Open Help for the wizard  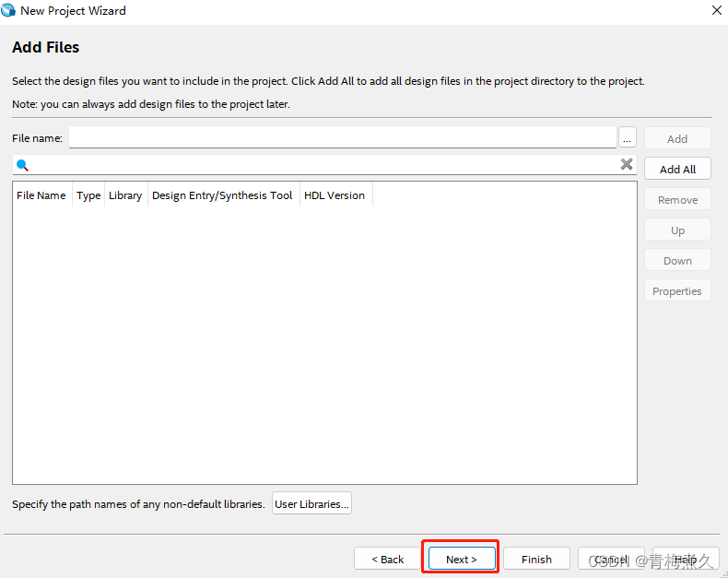(686, 558)
